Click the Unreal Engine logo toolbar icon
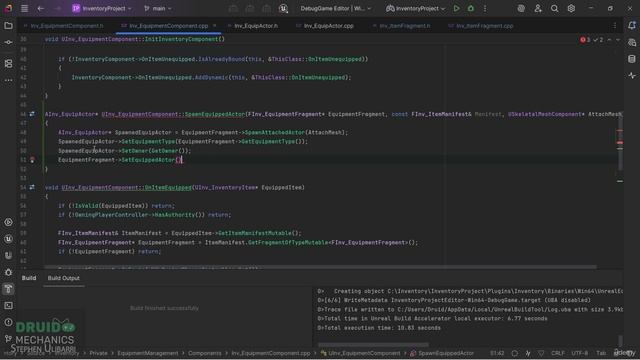640x360 pixels. click(283, 8)
